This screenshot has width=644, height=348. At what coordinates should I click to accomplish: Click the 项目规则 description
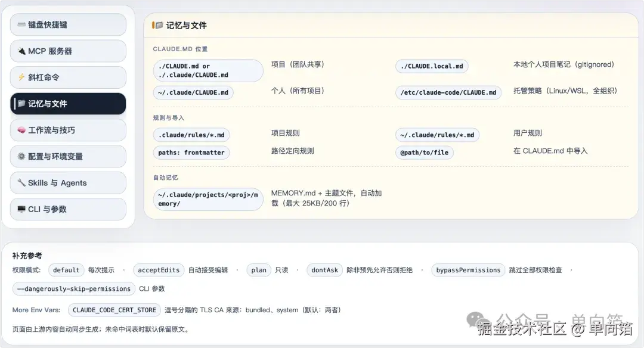[286, 133]
